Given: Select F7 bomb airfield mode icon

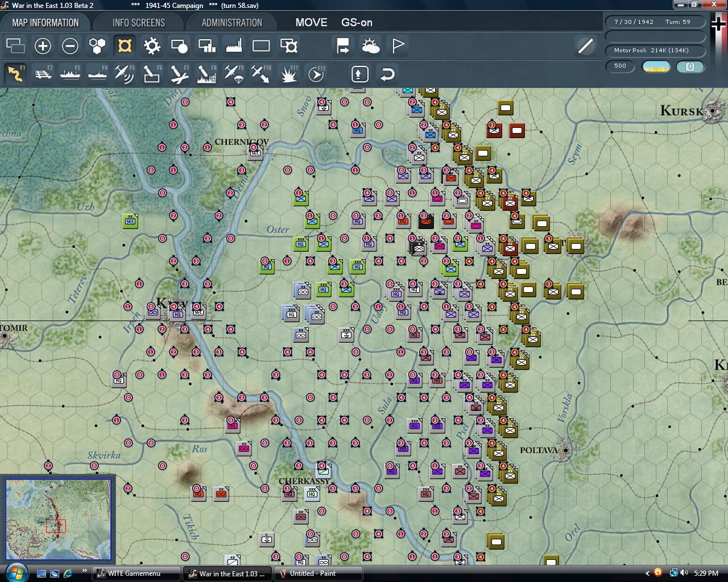Looking at the screenshot, I should pos(179,74).
